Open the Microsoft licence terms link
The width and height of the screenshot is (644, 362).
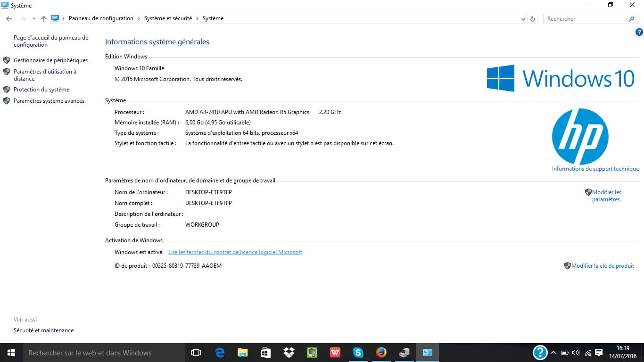pos(235,252)
